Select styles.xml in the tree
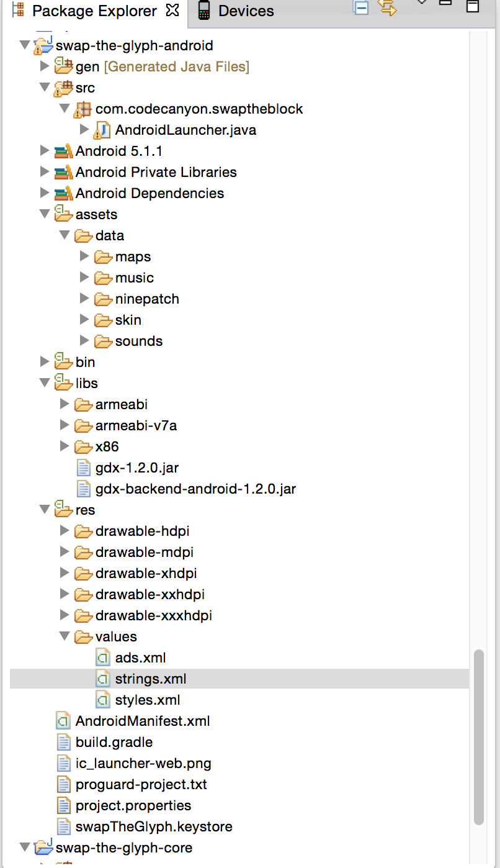Image resolution: width=500 pixels, height=868 pixels. (x=148, y=700)
